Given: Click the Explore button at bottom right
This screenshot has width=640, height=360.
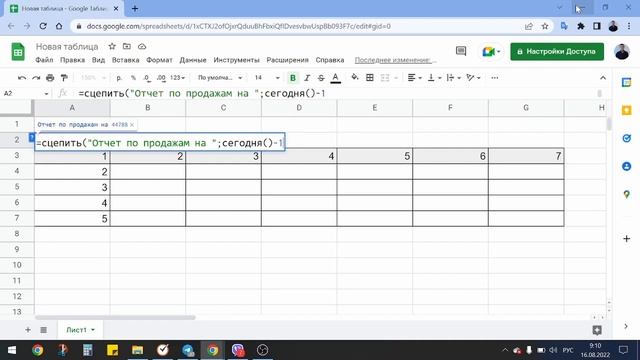Looking at the screenshot, I should click(x=597, y=330).
